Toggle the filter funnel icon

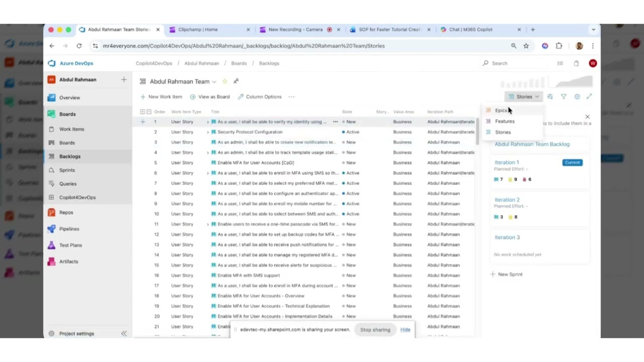pos(563,97)
